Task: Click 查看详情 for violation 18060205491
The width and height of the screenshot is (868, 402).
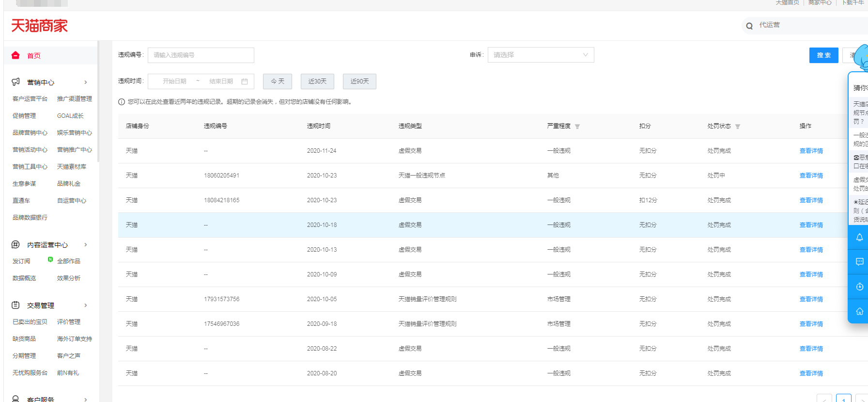Action: click(x=811, y=176)
